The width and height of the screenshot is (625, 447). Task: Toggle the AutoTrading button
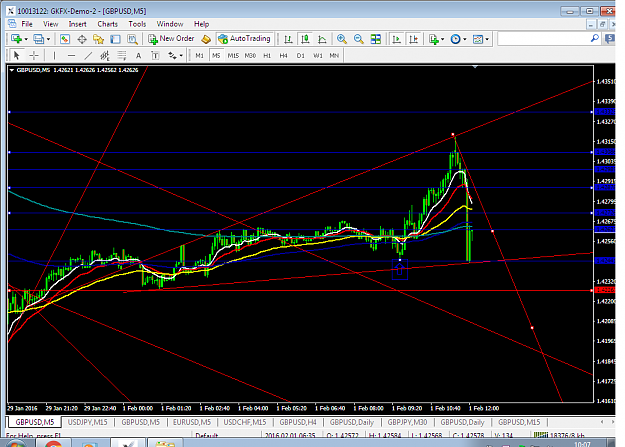click(245, 39)
